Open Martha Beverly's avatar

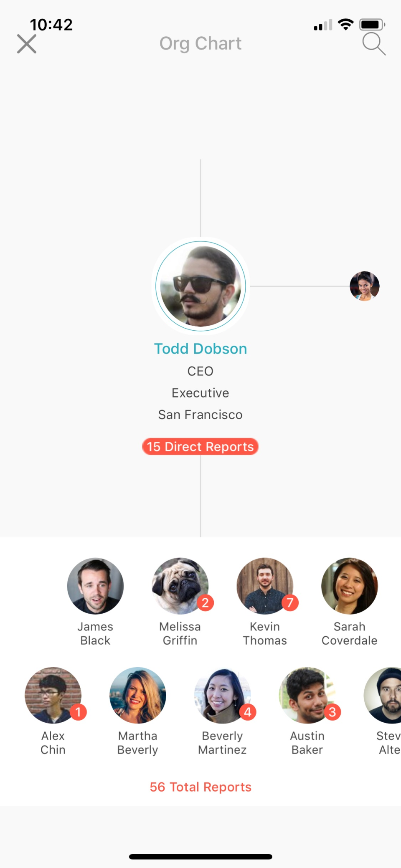pos(138,695)
